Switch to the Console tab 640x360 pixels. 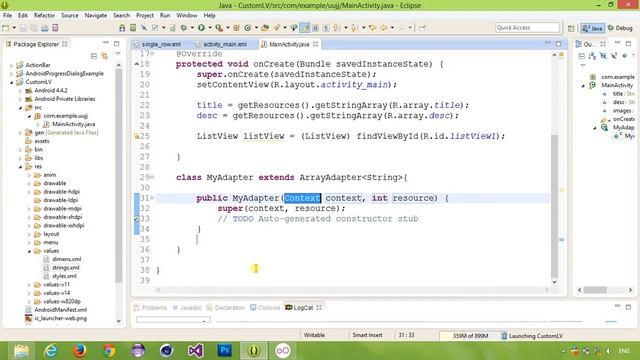point(265,307)
